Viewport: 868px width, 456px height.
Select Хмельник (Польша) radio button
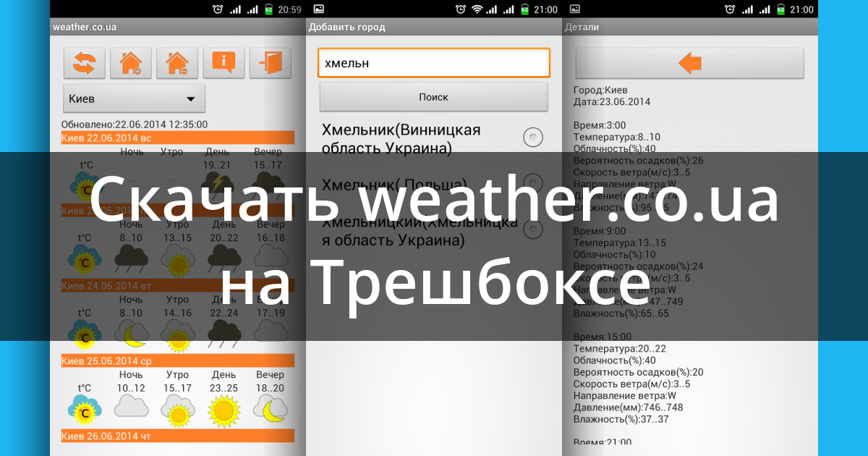point(533,182)
